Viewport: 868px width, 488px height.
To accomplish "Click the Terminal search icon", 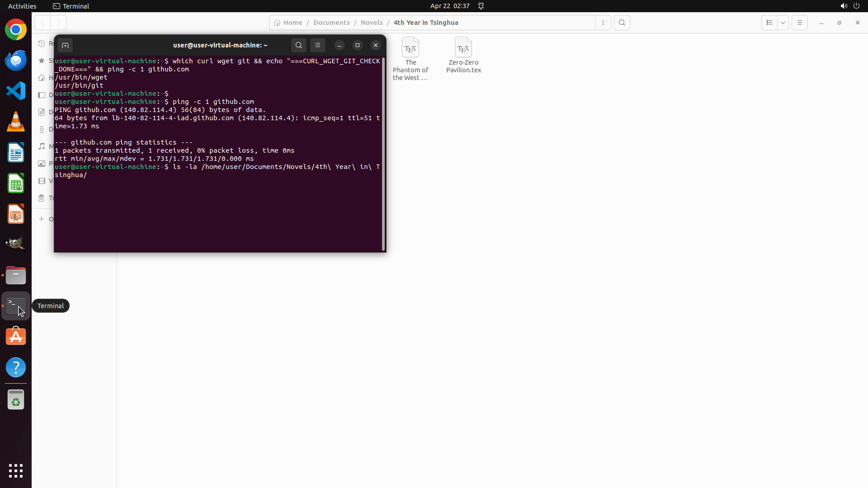I will pyautogui.click(x=298, y=45).
